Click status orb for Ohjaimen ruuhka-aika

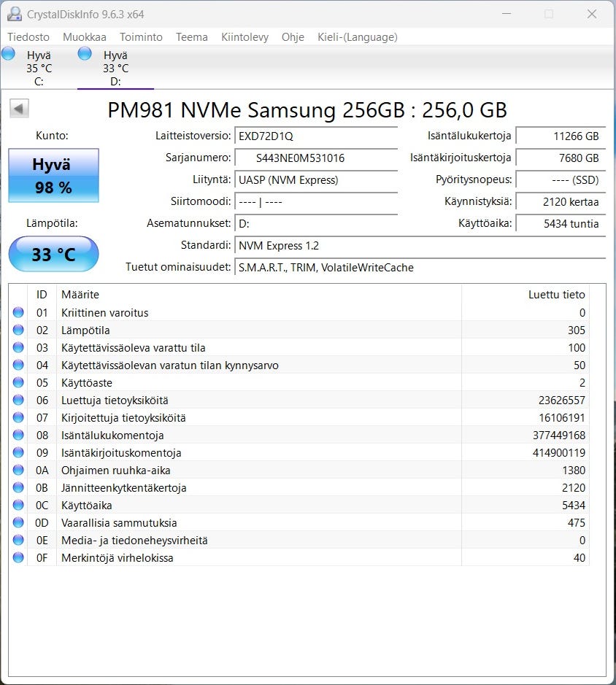[18, 470]
